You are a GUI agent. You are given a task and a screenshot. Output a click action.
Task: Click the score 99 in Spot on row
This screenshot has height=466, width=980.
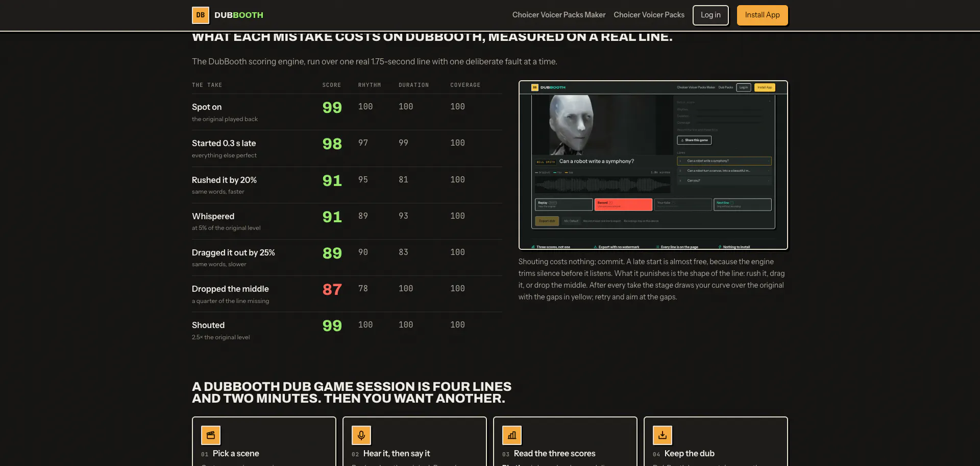[x=332, y=107]
